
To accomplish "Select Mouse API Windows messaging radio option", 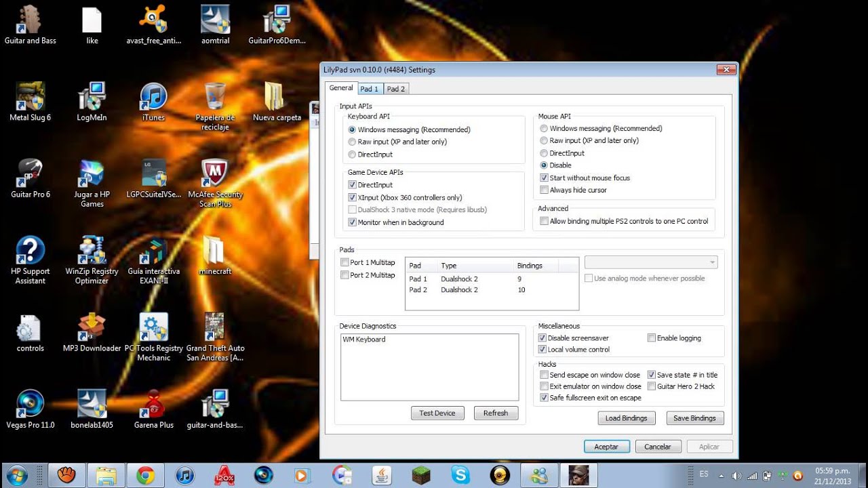I will pyautogui.click(x=544, y=128).
